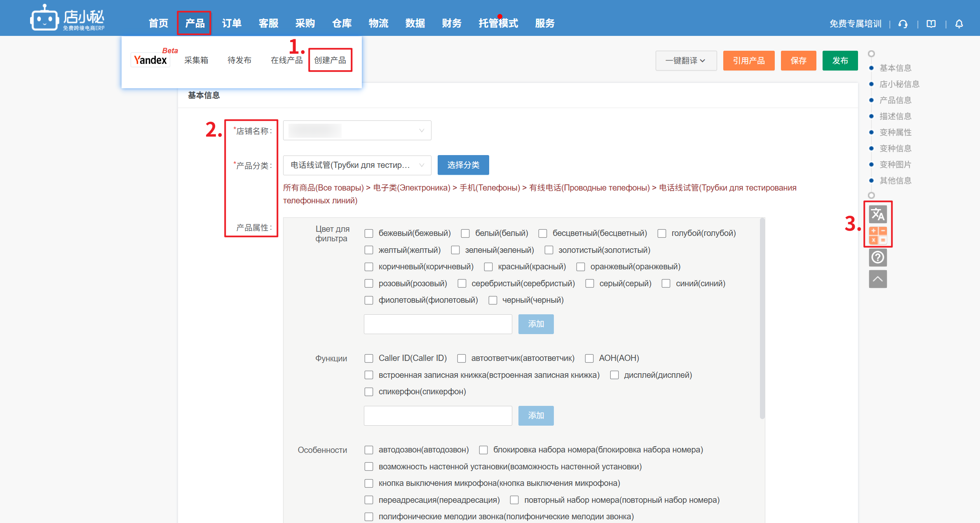This screenshot has height=523, width=980.
Task: Open the book guide icon in header
Action: (931, 24)
